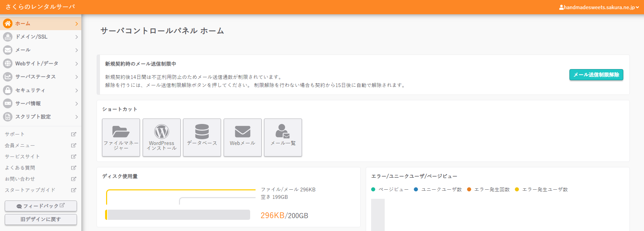Expand the ホーム menu chevron
Screen dimensions: 644x231
tap(77, 24)
